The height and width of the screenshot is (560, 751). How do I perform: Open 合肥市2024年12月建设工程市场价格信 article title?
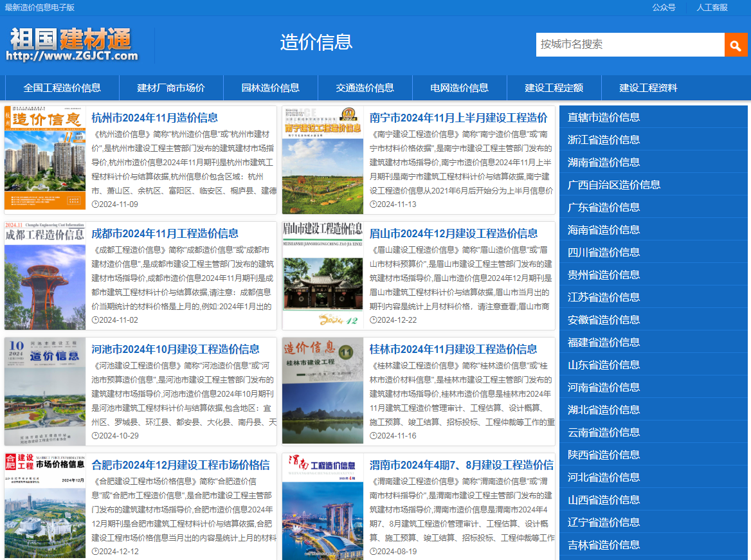[x=181, y=465]
